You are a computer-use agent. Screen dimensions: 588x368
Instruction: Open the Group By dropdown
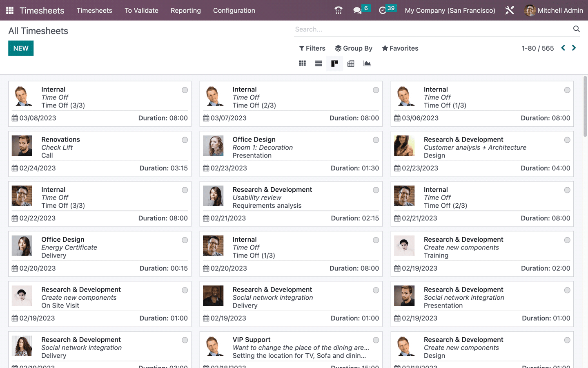pos(354,48)
